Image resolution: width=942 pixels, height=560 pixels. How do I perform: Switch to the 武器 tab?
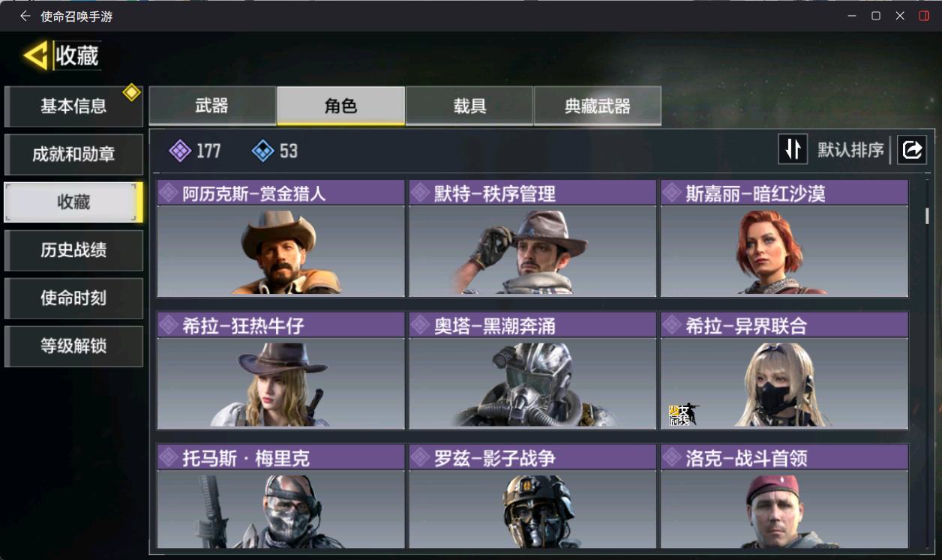212,106
